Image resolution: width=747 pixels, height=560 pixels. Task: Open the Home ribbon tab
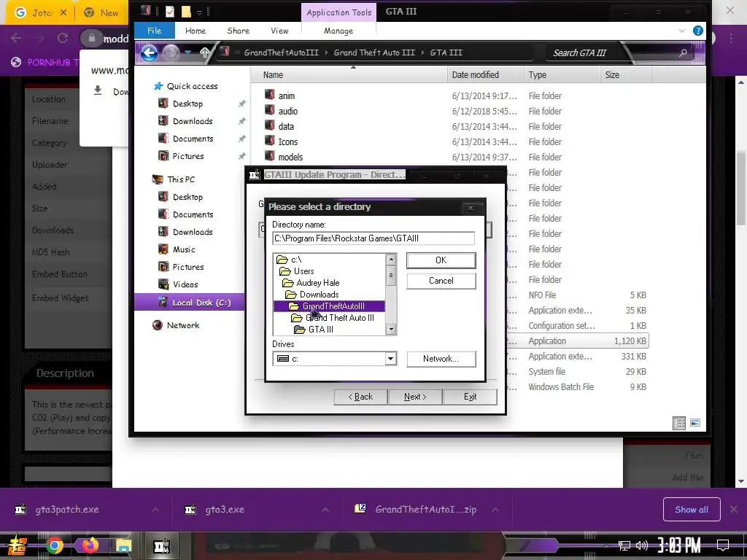pos(196,31)
